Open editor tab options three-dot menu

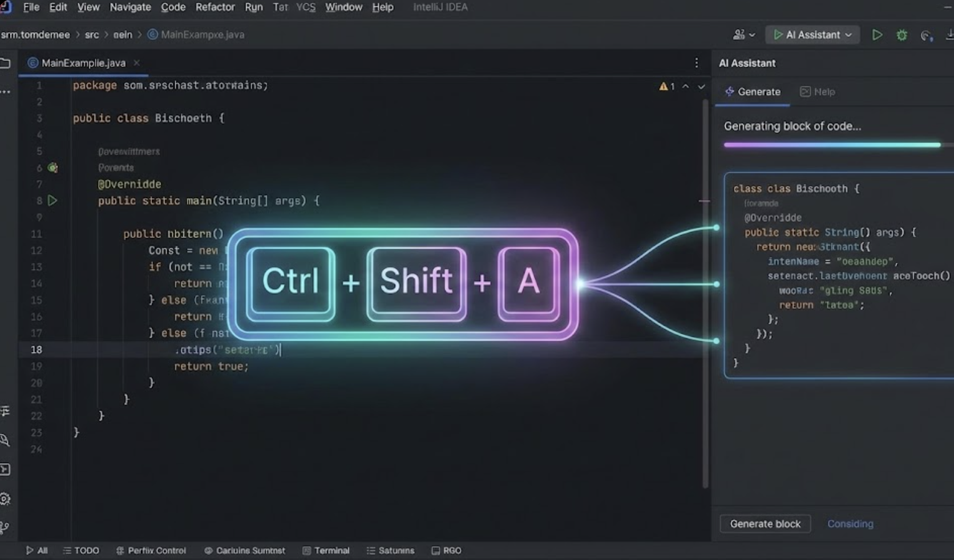coord(696,63)
